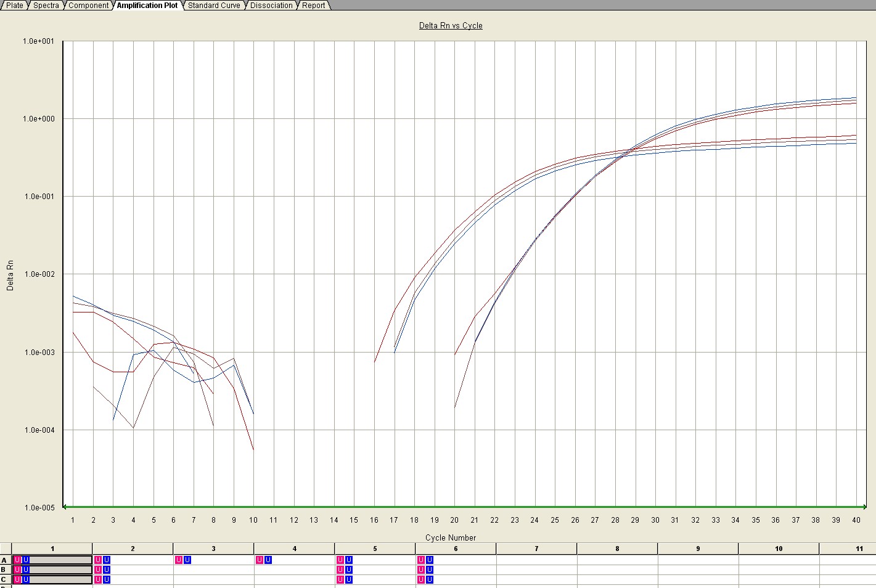
Task: Select plate row header A
Action: pos(6,560)
